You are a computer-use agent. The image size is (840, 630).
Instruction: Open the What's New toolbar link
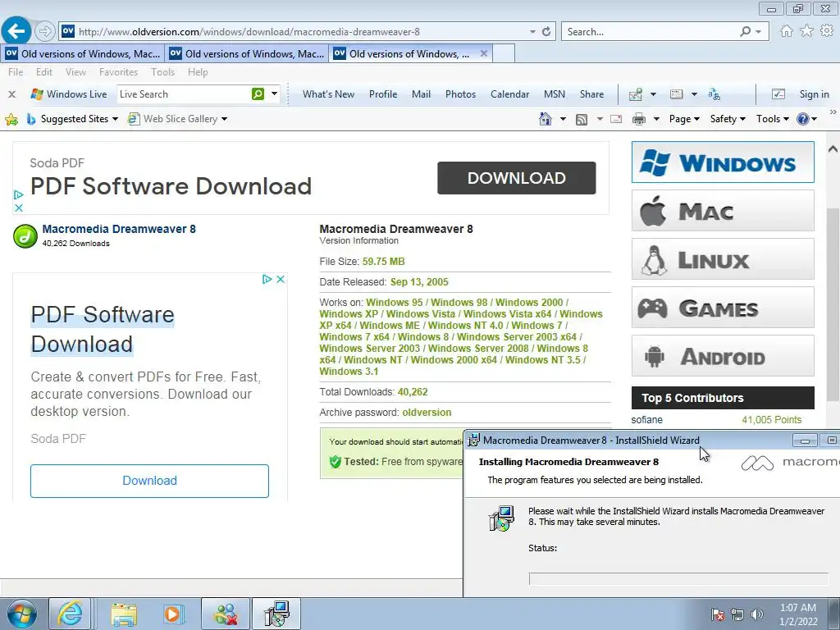[x=328, y=94]
